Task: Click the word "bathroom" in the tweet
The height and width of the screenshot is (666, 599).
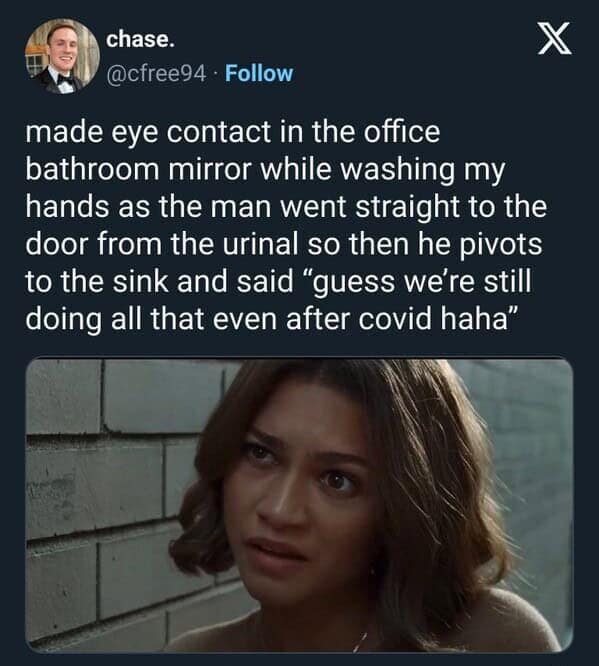Action: pyautogui.click(x=92, y=169)
